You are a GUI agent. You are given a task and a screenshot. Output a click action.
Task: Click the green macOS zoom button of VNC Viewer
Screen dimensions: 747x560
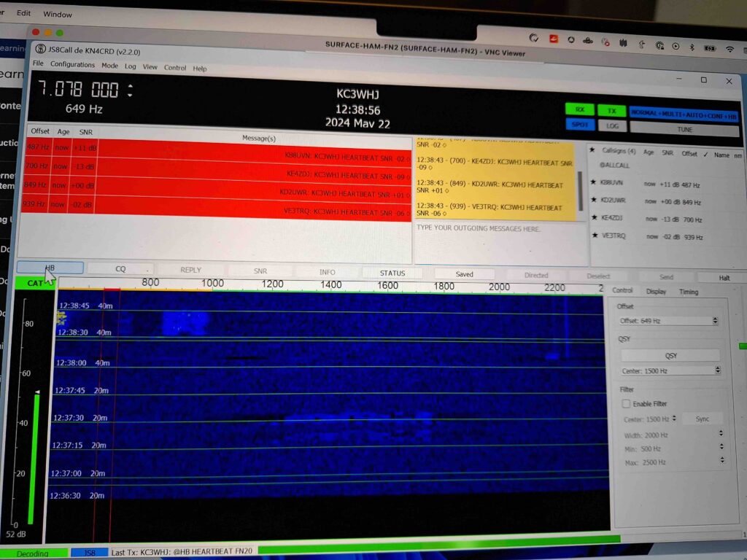[x=60, y=33]
